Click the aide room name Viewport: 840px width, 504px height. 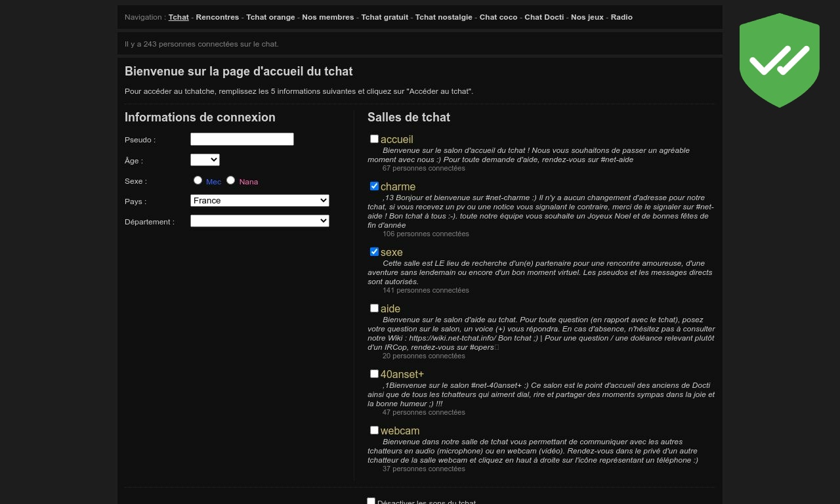pos(390,308)
